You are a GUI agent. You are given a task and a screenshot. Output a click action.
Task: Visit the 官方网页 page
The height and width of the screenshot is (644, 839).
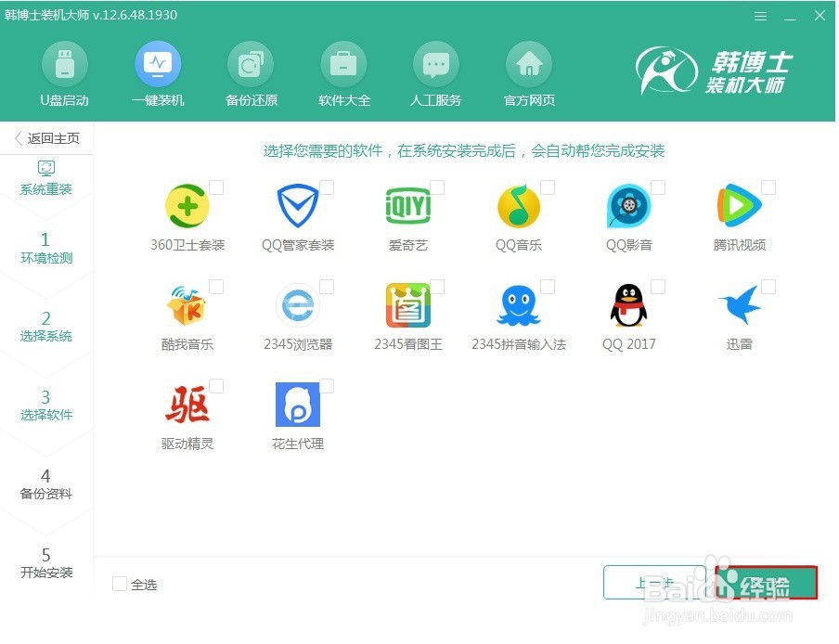click(528, 70)
